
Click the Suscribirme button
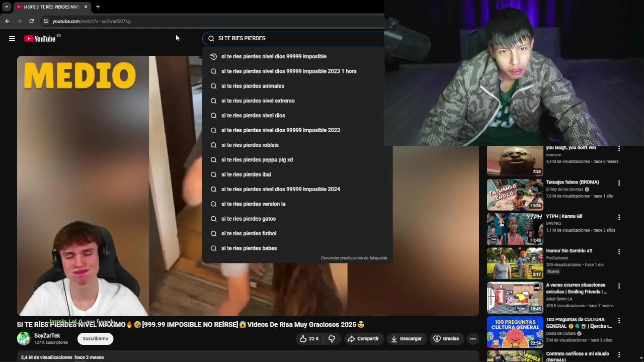click(x=95, y=339)
